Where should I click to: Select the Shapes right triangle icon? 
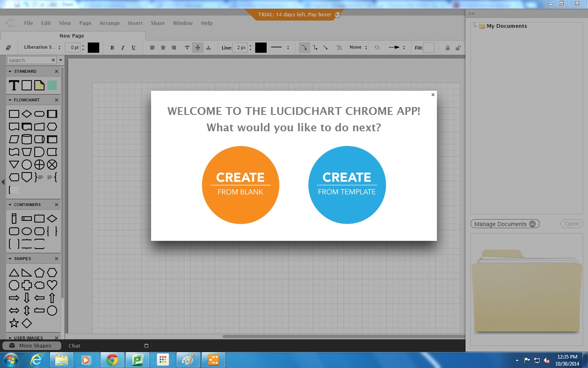coord(27,272)
